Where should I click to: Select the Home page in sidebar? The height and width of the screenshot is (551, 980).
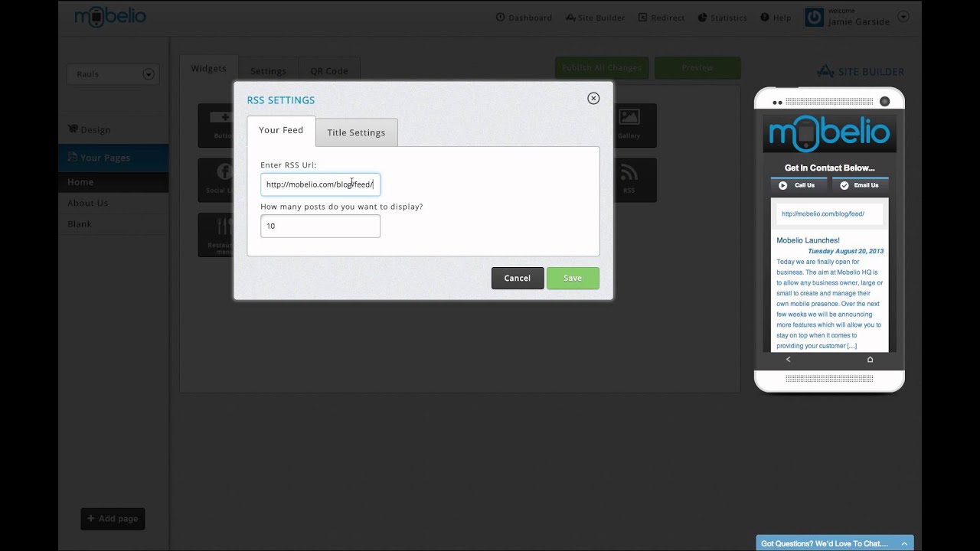tap(113, 182)
